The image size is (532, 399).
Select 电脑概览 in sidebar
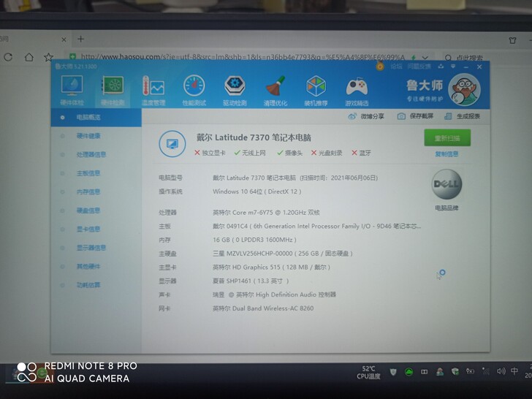[x=96, y=118]
